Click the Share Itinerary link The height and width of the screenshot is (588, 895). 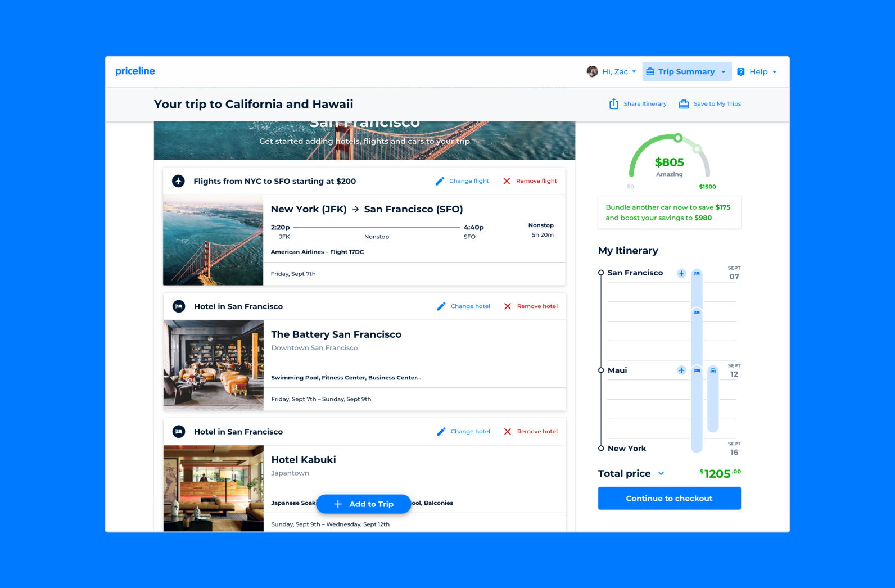645,104
